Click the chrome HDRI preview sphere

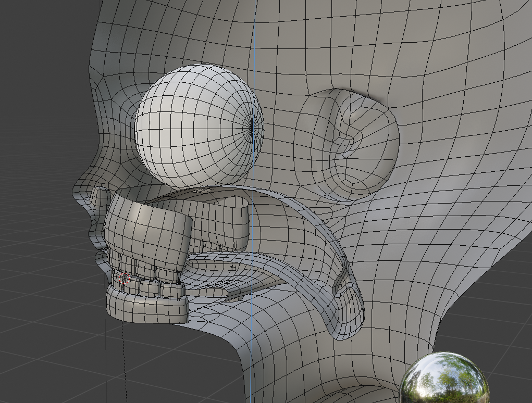pos(445,378)
